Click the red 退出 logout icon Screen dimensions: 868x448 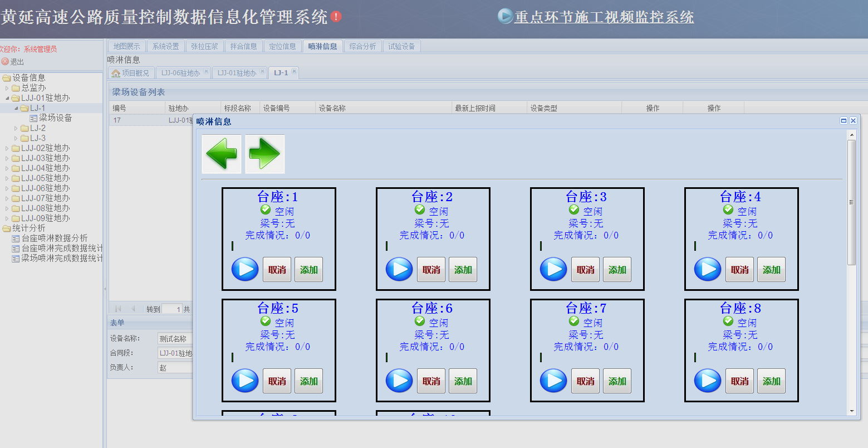[5, 61]
